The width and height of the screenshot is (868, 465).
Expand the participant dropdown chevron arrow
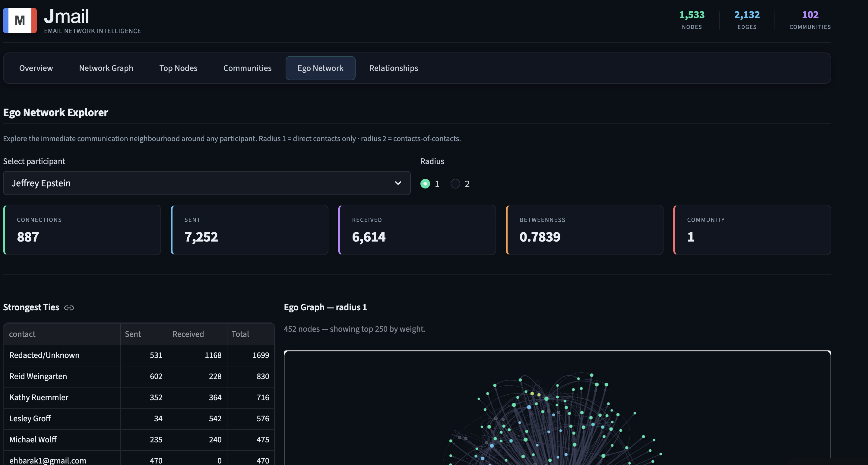tap(398, 183)
